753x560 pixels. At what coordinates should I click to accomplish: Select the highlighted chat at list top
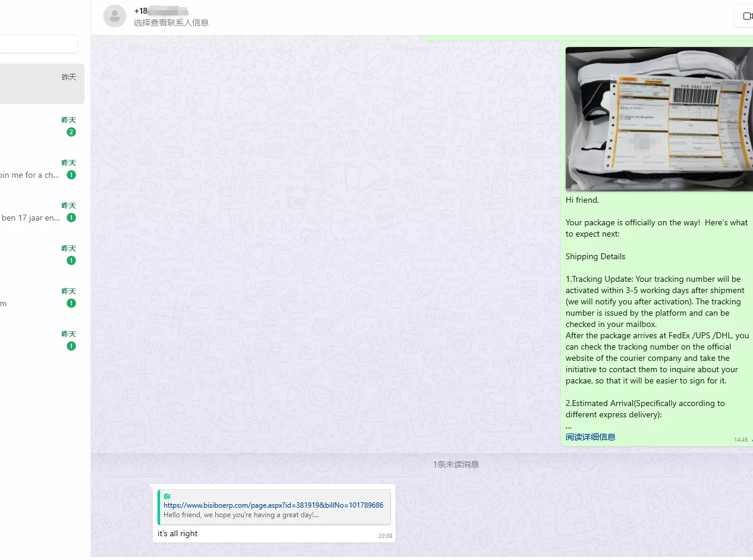click(40, 84)
